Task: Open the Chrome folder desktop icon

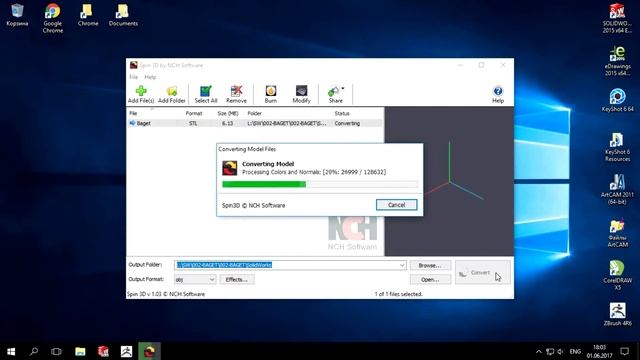Action: (x=88, y=15)
